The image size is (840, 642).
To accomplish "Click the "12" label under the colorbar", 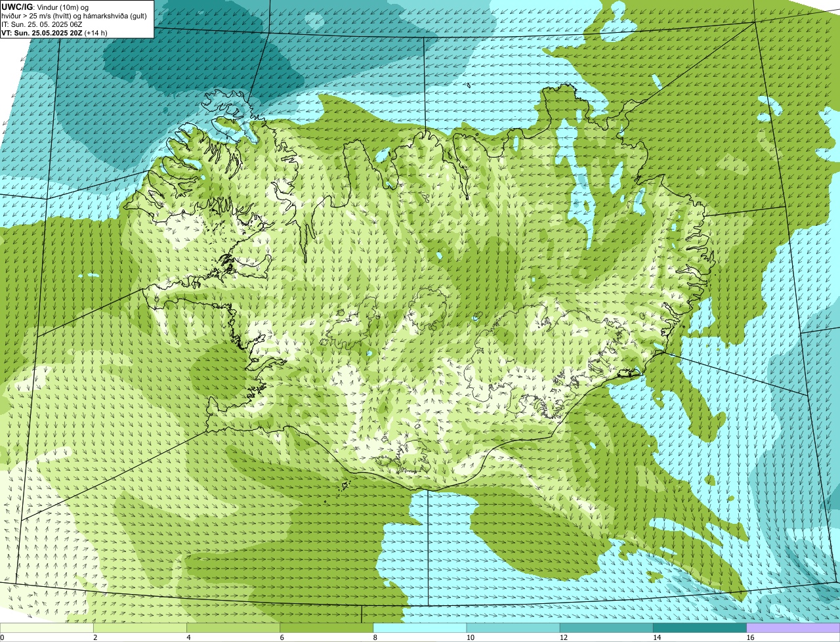I will pos(563,637).
